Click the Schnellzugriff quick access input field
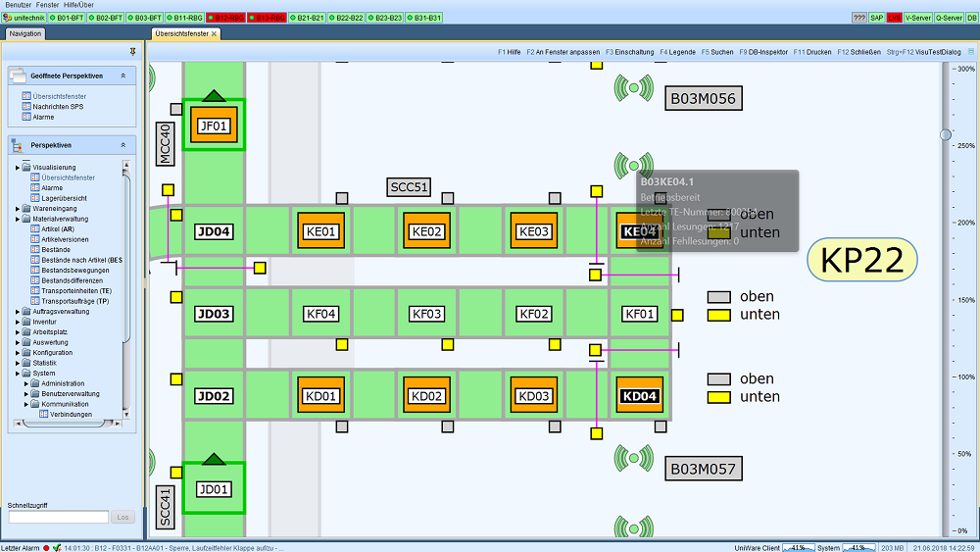 (x=59, y=517)
